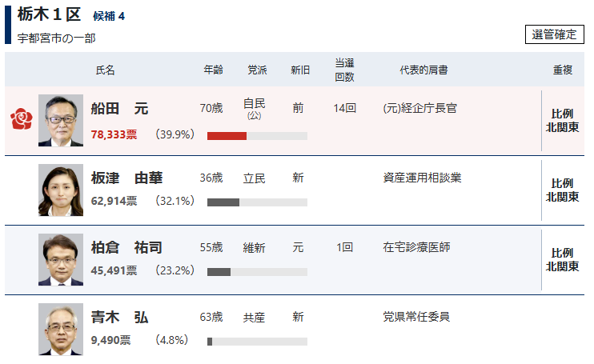The height and width of the screenshot is (364, 594).
Task: Click the 比例 北関東 label for 板津
Action: point(562,190)
